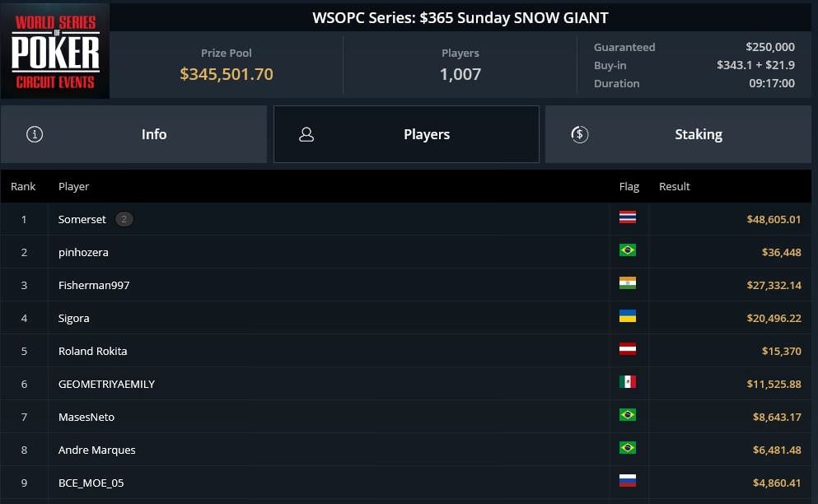The width and height of the screenshot is (818, 504).
Task: Click Andre Marques's result of $6,481.48
Action: [x=776, y=450]
